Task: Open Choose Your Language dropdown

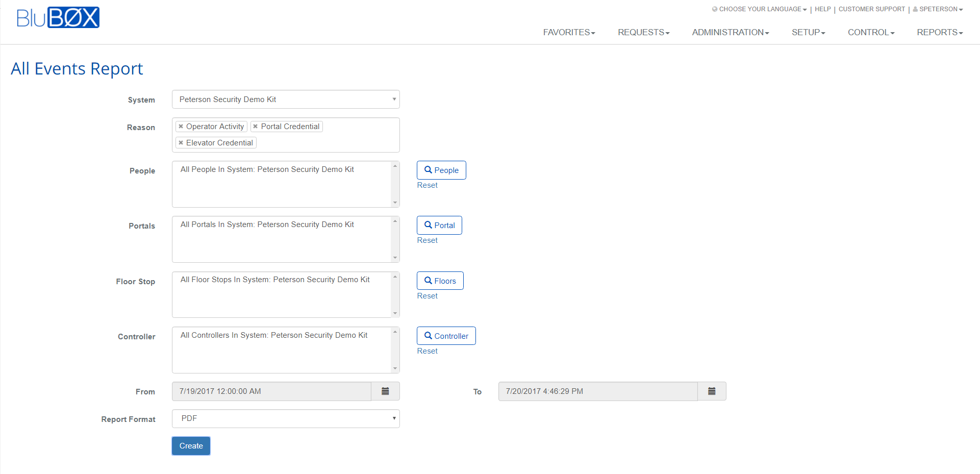Action: point(760,9)
